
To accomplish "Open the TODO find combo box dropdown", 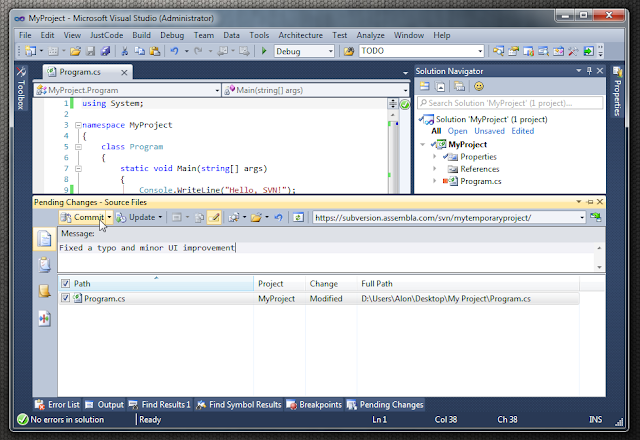I will click(x=480, y=51).
